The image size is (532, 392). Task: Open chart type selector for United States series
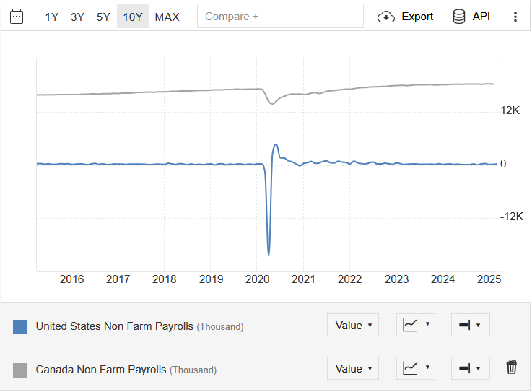[416, 326]
